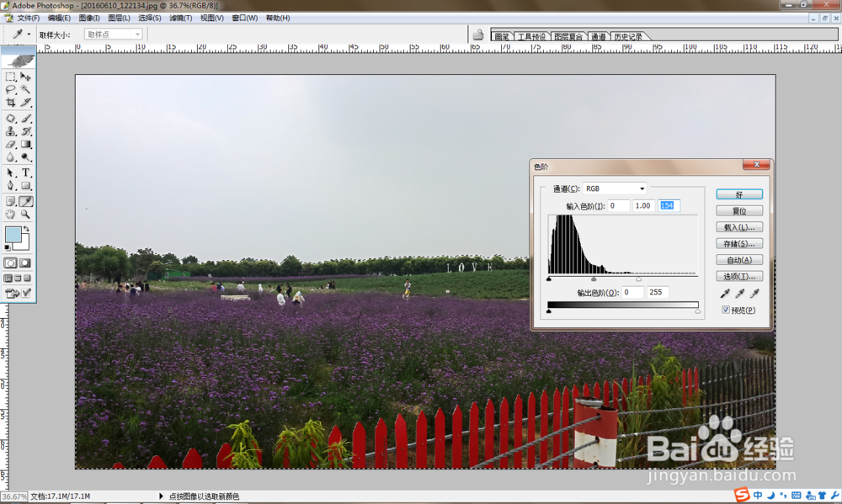
Task: Open the 滤镜(T) menu
Action: tap(181, 19)
